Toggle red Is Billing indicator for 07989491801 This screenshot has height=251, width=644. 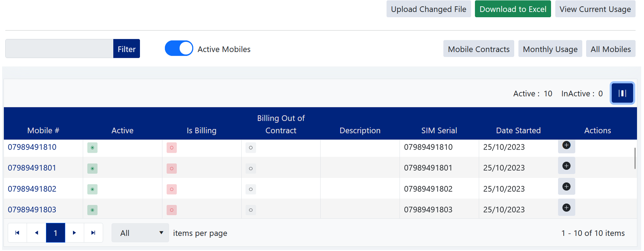click(x=172, y=169)
